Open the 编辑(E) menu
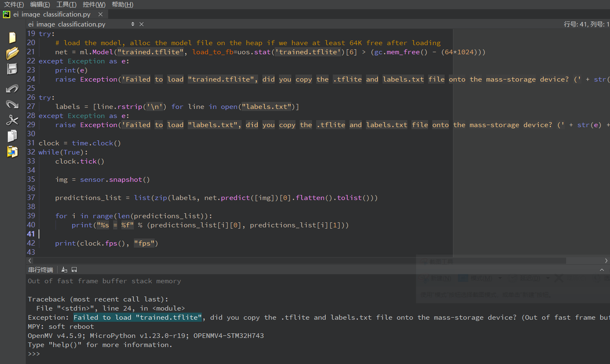The image size is (610, 364). pos(40,4)
